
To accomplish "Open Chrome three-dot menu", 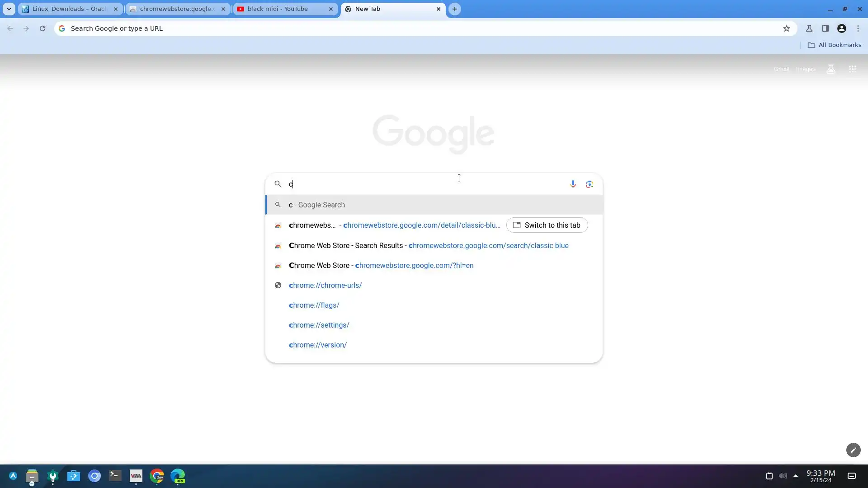I will point(858,28).
